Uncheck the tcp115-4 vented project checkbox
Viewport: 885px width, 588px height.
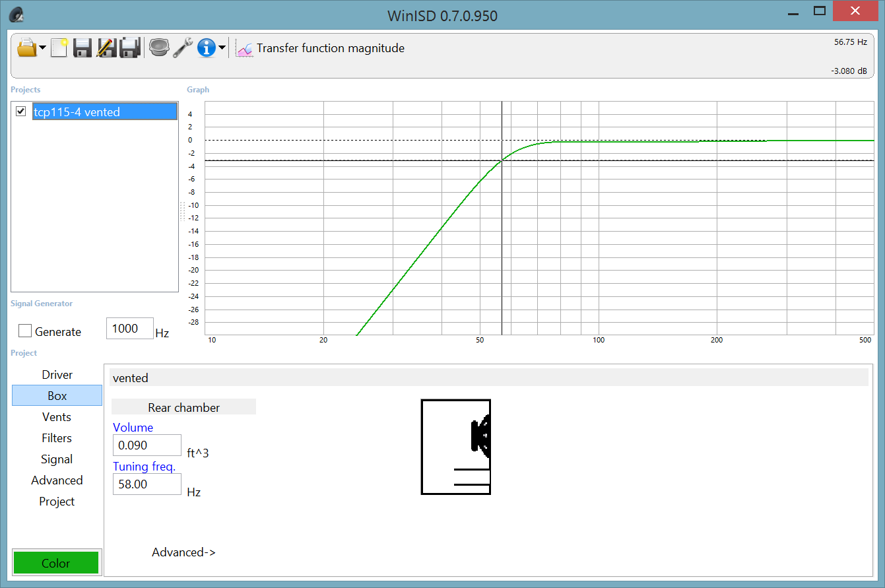21,112
